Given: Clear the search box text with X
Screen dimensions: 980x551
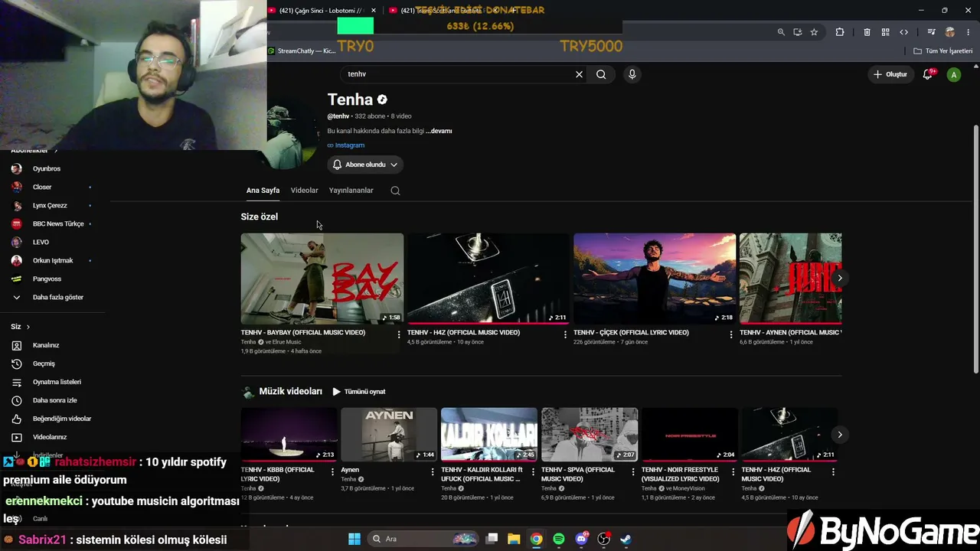Looking at the screenshot, I should click(579, 74).
